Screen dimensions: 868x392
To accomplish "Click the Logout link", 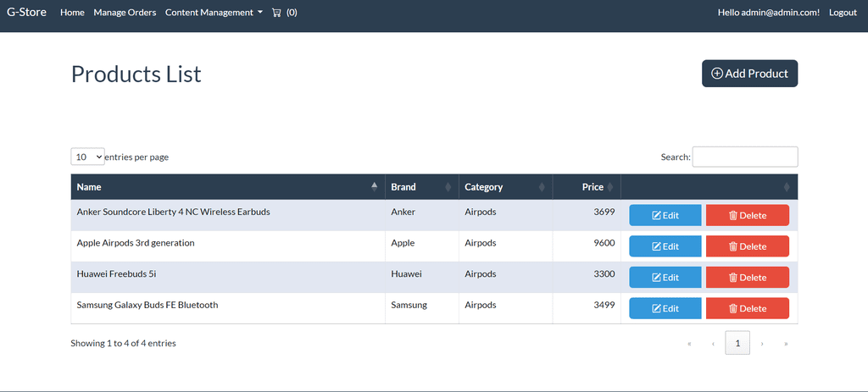I will (x=843, y=13).
